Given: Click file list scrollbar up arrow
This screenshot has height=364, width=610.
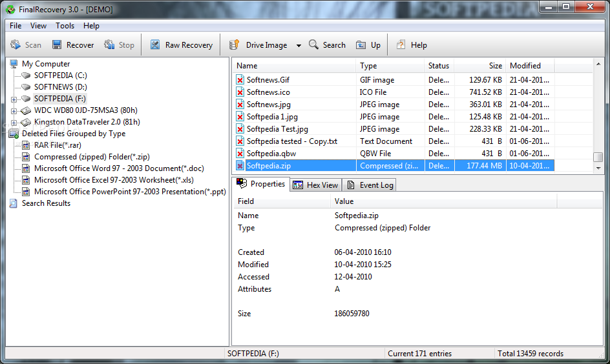Looking at the screenshot, I should [x=598, y=64].
